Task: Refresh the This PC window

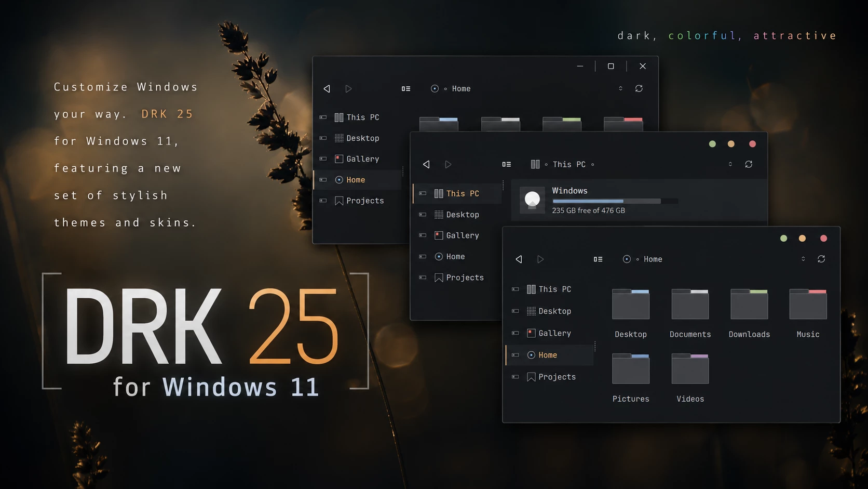Action: (x=749, y=164)
